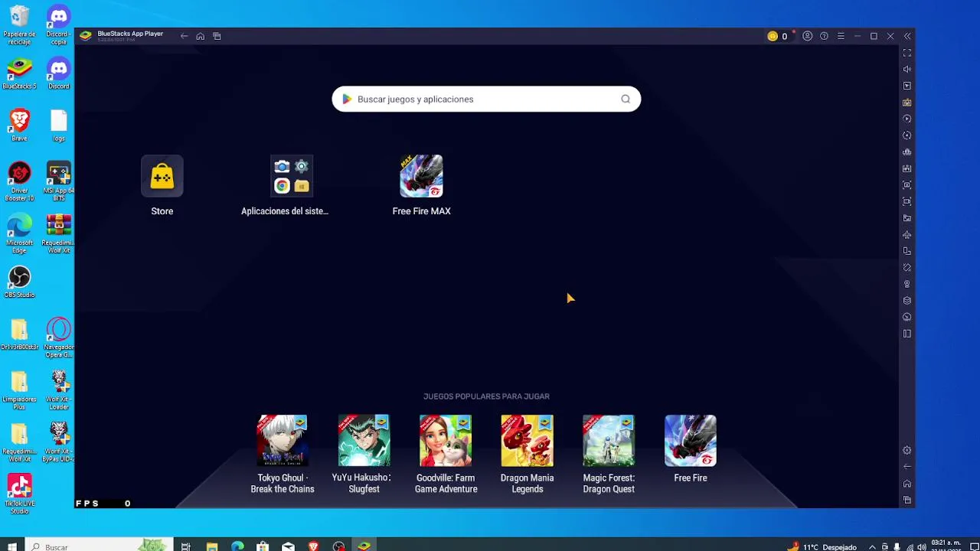This screenshot has height=551, width=980.
Task: Open set location pin icon in sidebar
Action: pos(907,284)
